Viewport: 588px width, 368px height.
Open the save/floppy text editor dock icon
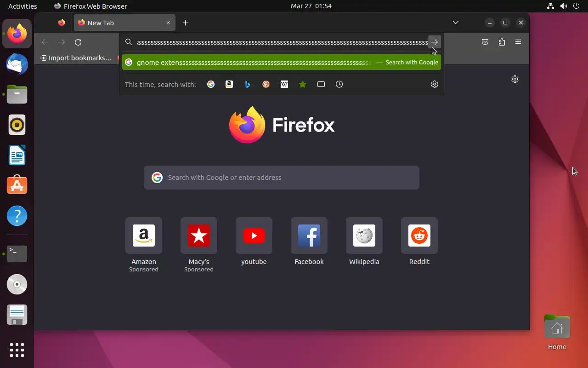[17, 315]
